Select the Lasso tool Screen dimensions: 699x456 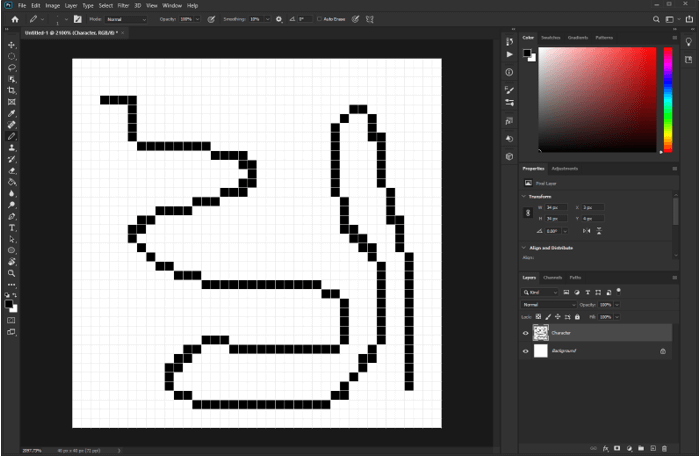pyautogui.click(x=12, y=68)
